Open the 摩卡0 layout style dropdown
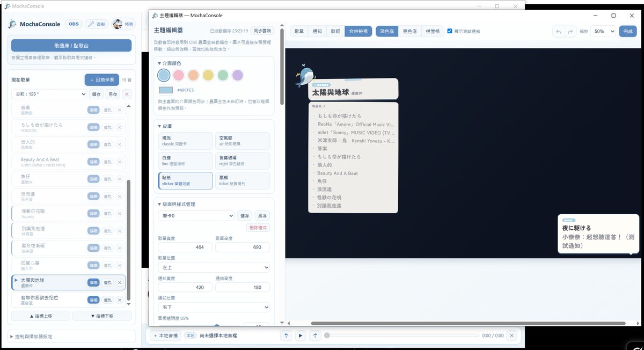The width and height of the screenshot is (644, 350). click(196, 215)
